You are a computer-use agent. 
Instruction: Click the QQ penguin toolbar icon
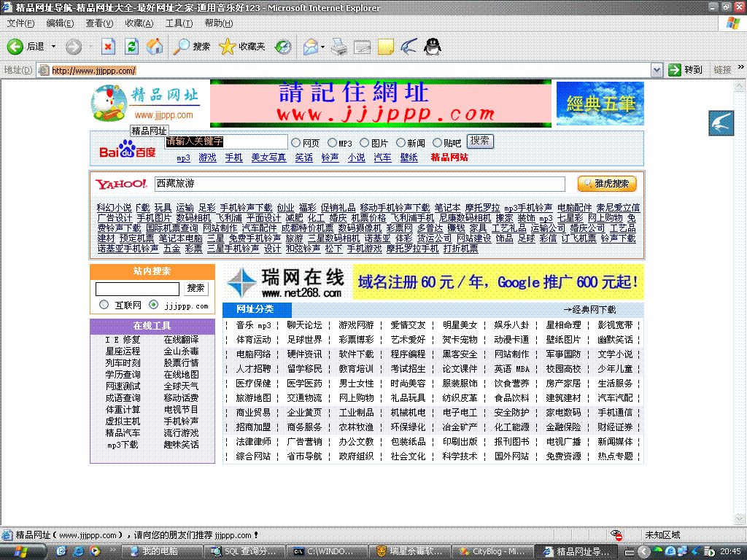click(x=433, y=47)
